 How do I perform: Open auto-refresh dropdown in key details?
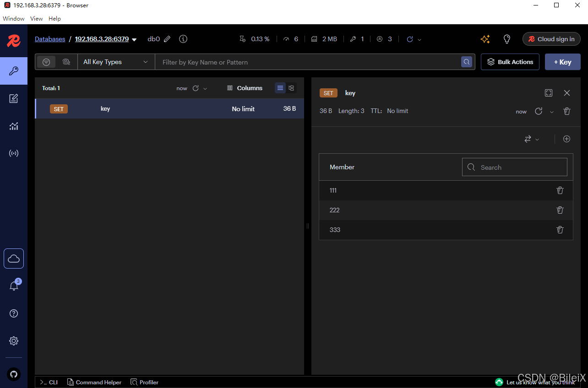click(x=552, y=111)
